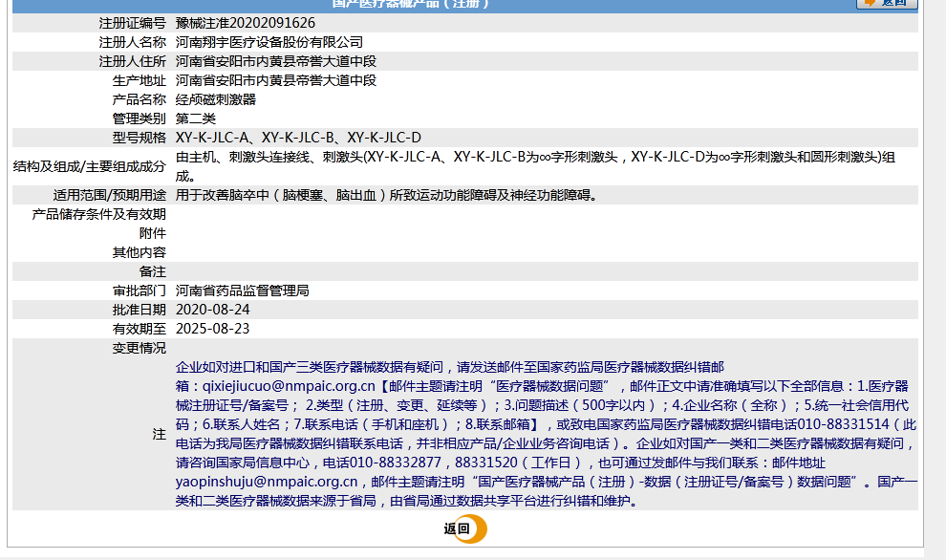Viewport: 946px width, 560px height.
Task: Click the table header 国产医疗器械产品（注册）
Action: pos(411,4)
